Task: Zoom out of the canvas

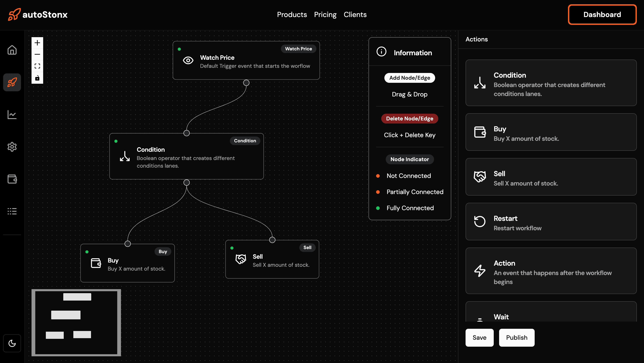Action: [37, 55]
